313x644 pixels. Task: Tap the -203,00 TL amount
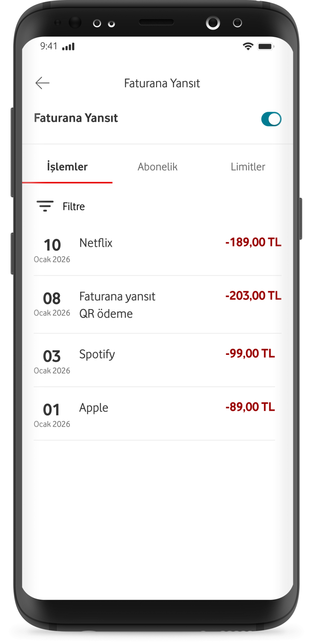(x=253, y=296)
